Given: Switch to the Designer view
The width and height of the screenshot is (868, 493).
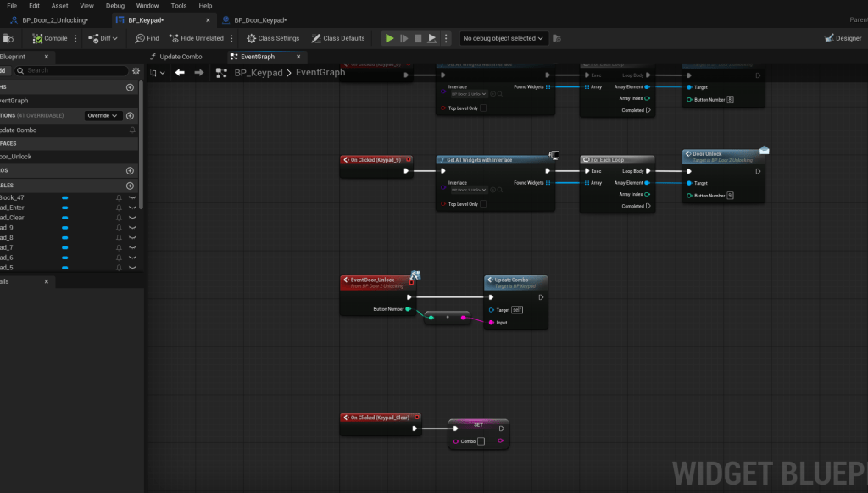Looking at the screenshot, I should [843, 38].
